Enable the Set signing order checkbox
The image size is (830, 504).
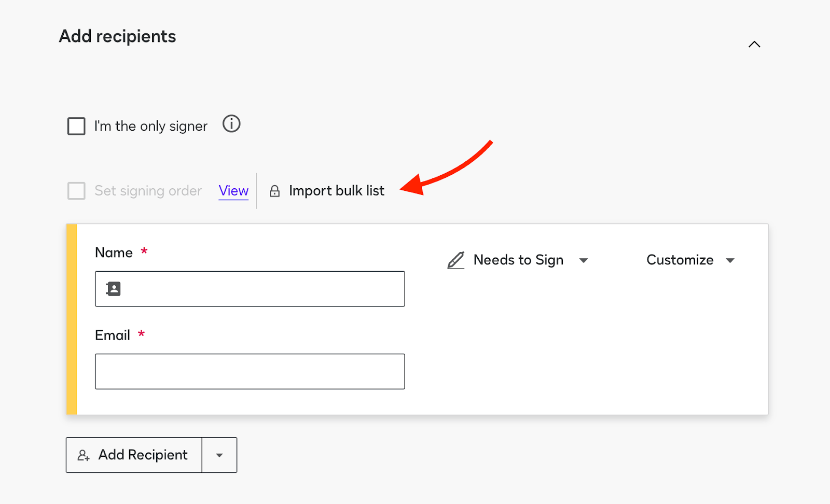click(76, 191)
